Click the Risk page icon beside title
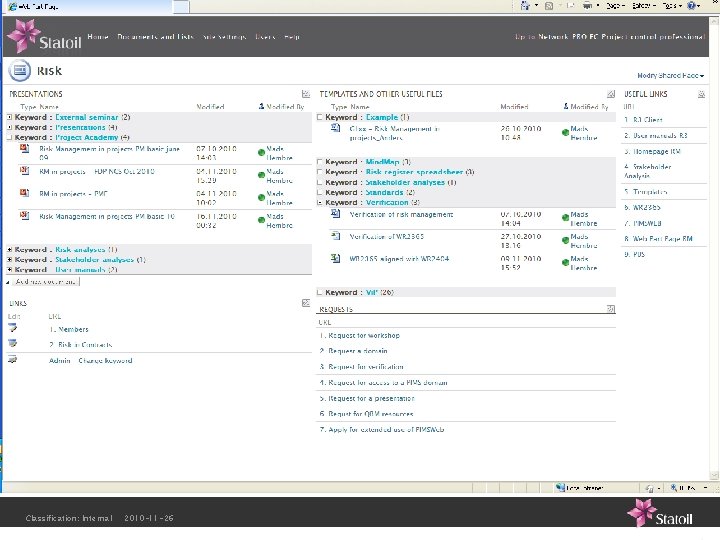Viewport: 720px width, 540px height. click(x=20, y=70)
